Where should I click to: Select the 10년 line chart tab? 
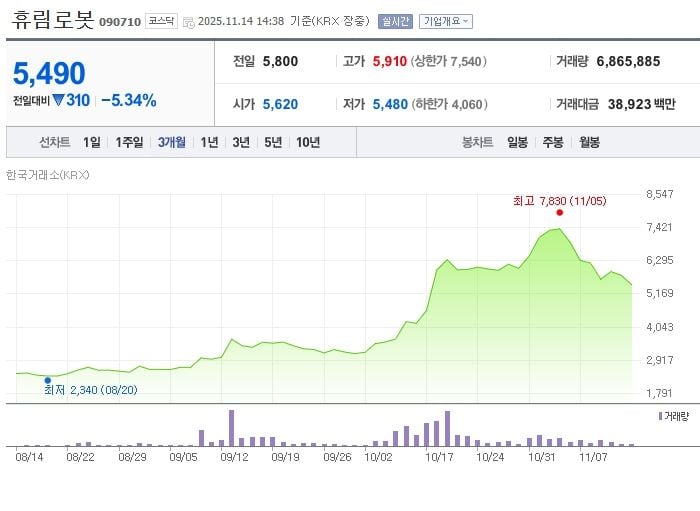308,142
